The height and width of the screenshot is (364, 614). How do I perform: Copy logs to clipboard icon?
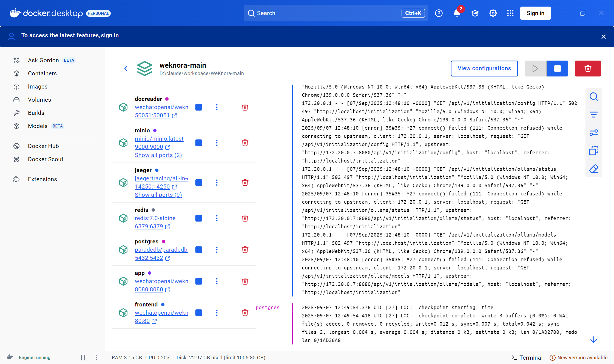point(594,151)
